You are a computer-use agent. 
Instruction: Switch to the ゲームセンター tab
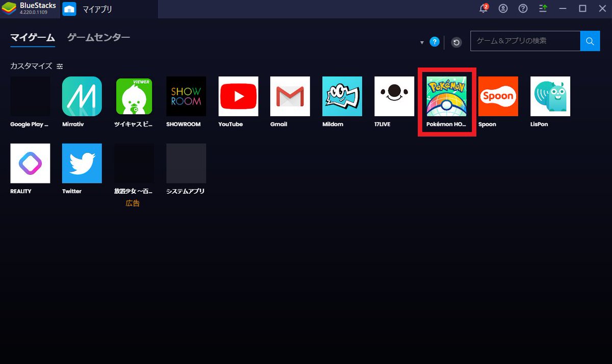pos(99,37)
